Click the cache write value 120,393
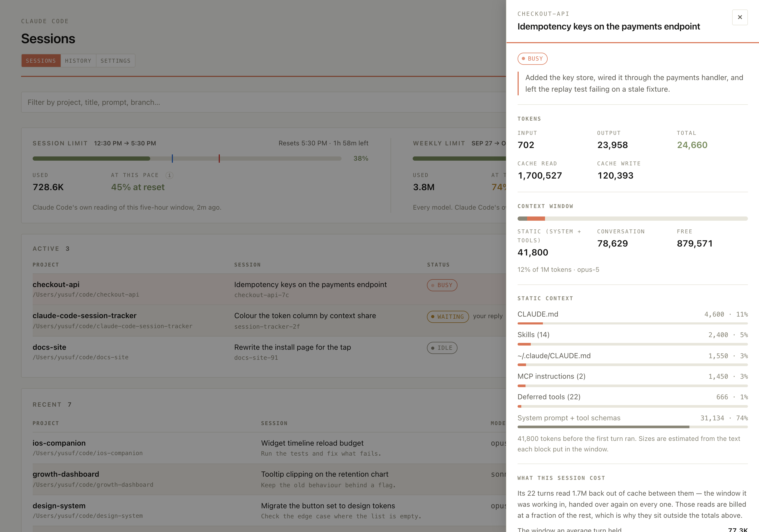 point(615,176)
